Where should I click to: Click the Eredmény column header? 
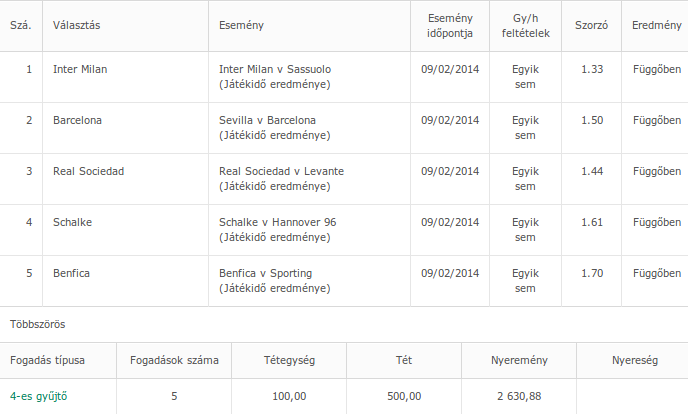pos(656,24)
